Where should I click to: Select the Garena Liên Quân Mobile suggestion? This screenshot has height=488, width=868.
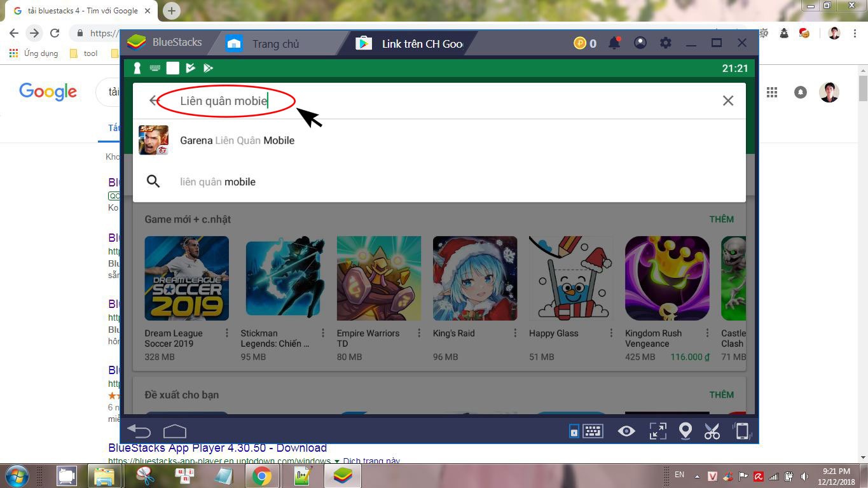(x=439, y=140)
